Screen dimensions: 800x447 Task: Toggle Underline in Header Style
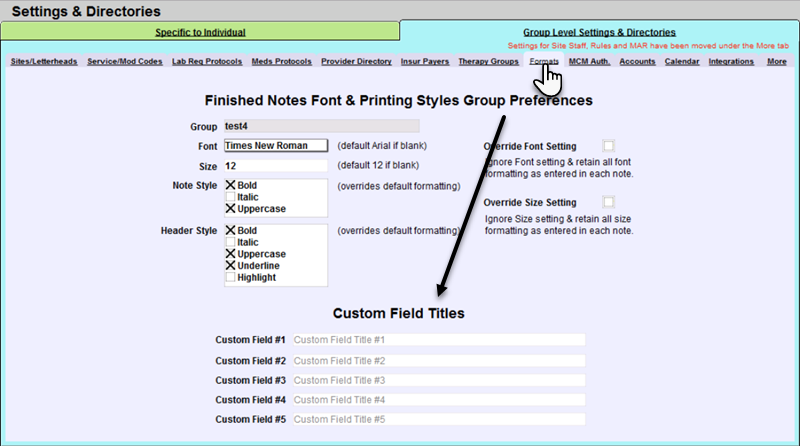(x=231, y=266)
